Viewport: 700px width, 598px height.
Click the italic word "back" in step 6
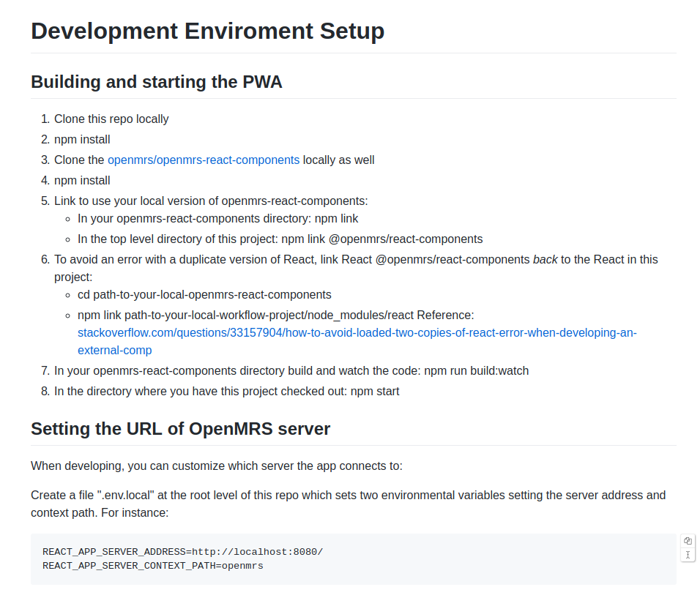(545, 259)
